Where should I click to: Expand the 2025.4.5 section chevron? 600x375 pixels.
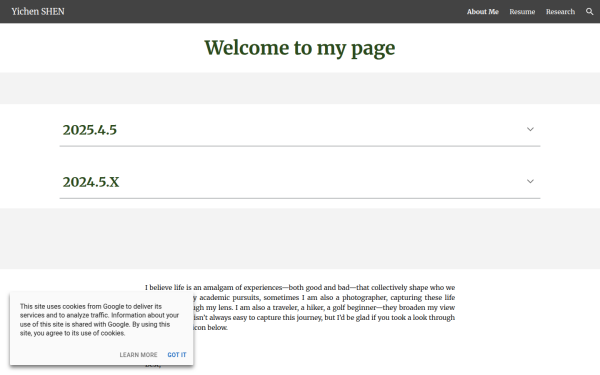530,129
